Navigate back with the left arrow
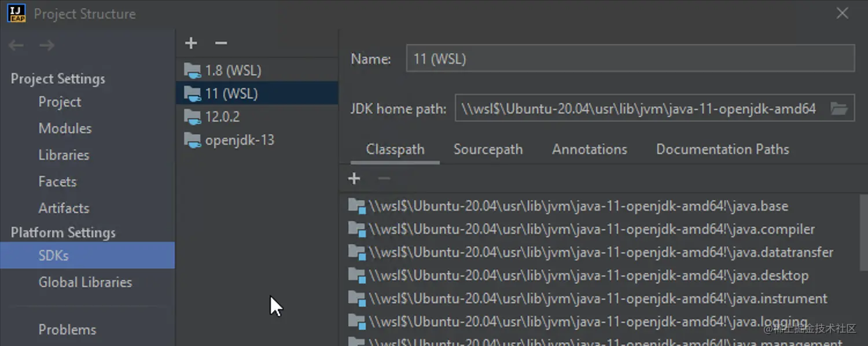Viewport: 868px width, 346px height. point(16,45)
